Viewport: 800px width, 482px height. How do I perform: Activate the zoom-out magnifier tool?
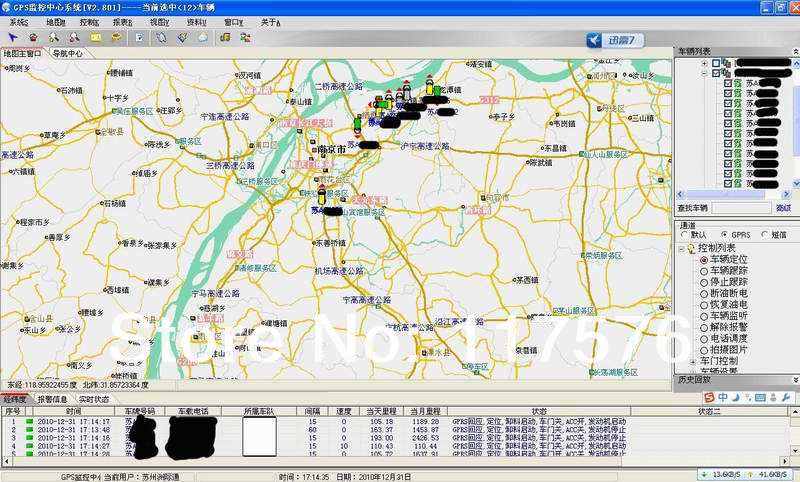tap(74, 37)
